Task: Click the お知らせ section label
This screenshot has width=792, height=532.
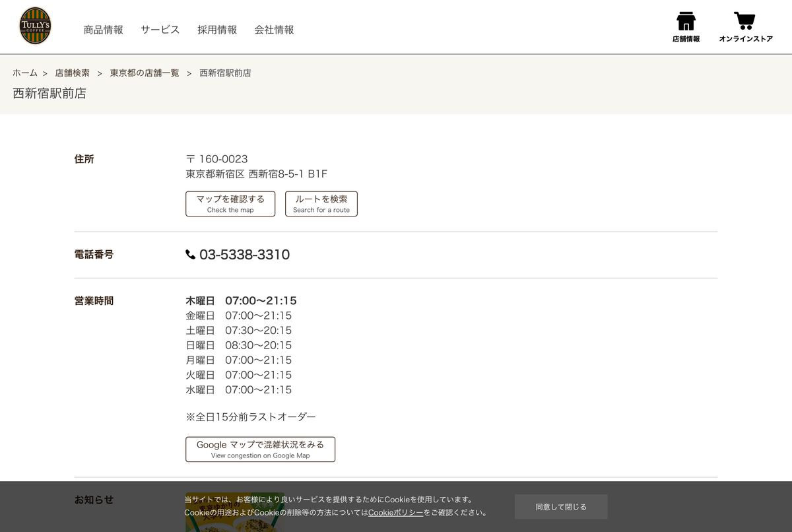Action: tap(94, 500)
